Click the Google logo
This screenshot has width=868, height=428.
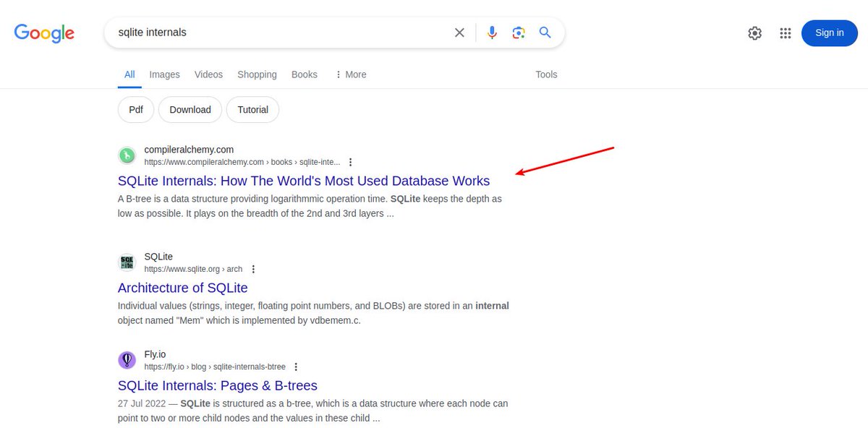tap(44, 33)
